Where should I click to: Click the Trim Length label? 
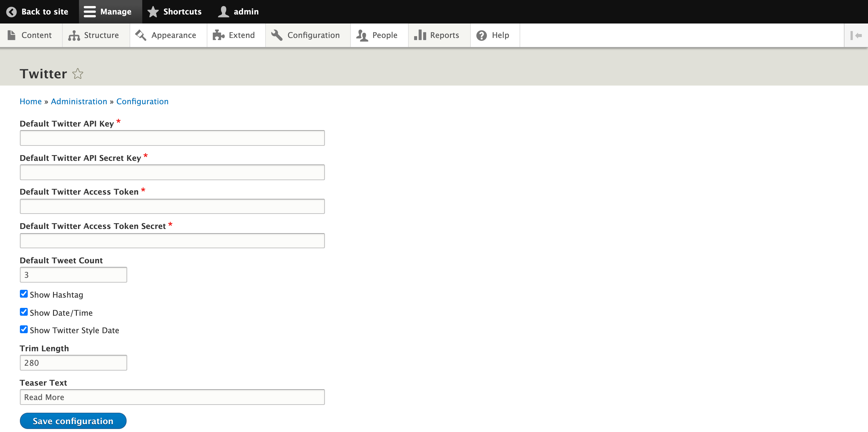coord(44,348)
